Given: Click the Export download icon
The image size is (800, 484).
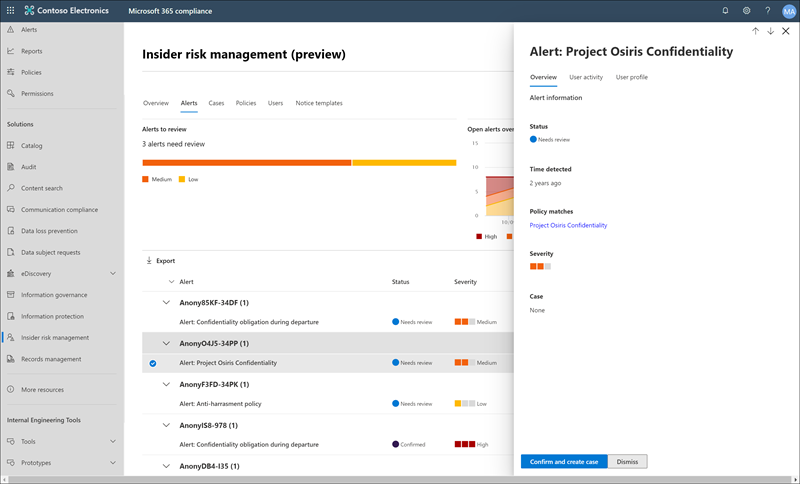Looking at the screenshot, I should 149,260.
